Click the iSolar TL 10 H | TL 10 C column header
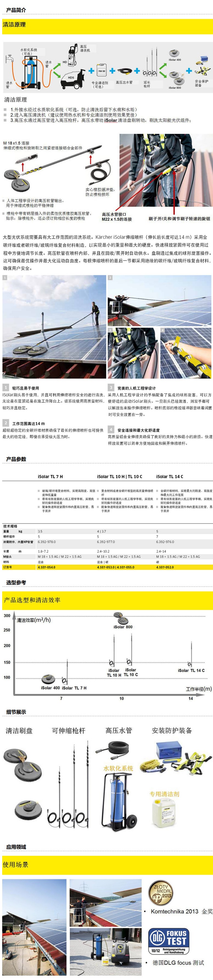213x980 pixels. click(x=120, y=476)
